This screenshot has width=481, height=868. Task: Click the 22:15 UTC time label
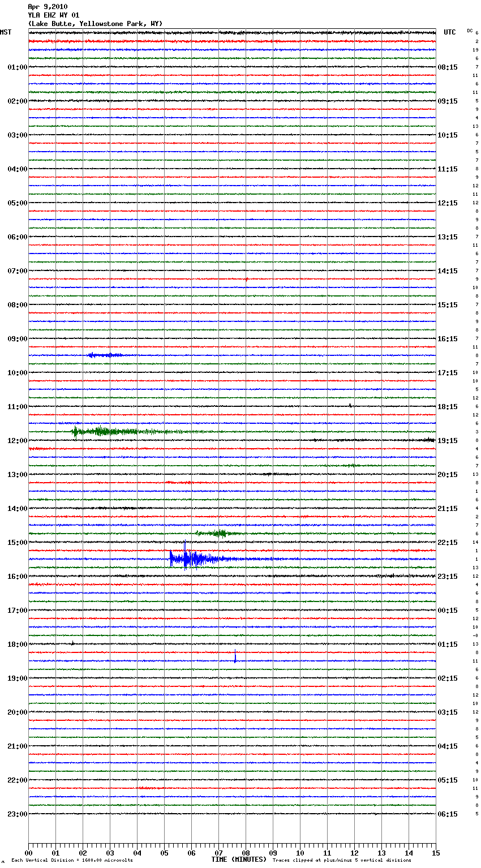pos(448,543)
